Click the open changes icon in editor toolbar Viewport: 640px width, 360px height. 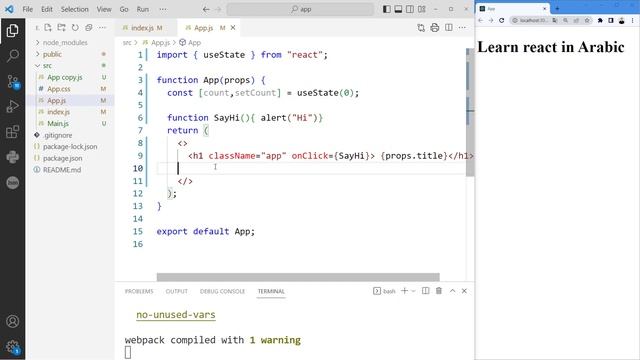point(421,28)
